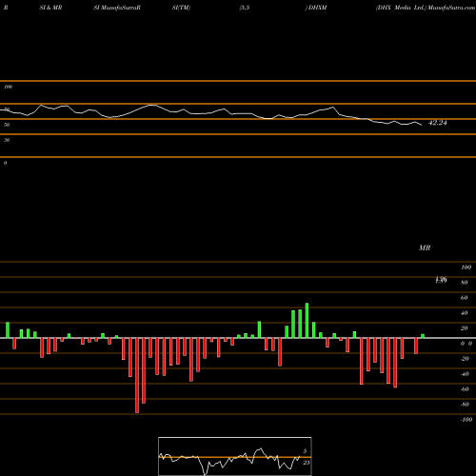
Task: Click the MR label above lower chart
Action: pyautogui.click(x=425, y=248)
